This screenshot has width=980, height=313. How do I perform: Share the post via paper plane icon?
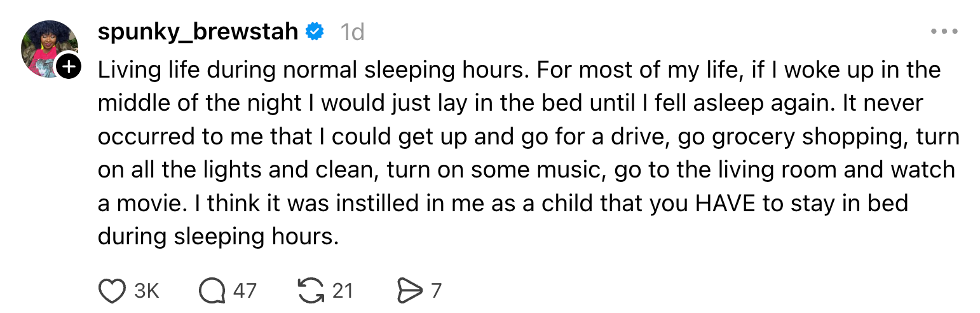pyautogui.click(x=409, y=291)
